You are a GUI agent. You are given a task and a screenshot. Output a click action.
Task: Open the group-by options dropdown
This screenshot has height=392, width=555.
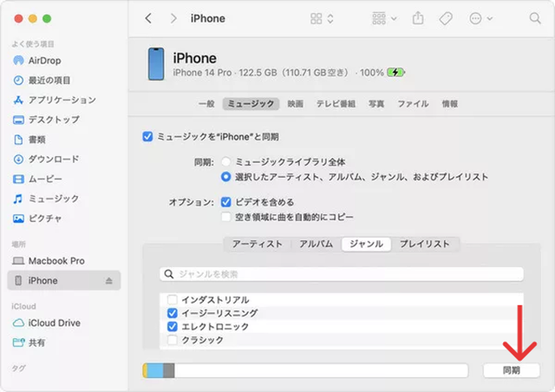click(x=384, y=18)
